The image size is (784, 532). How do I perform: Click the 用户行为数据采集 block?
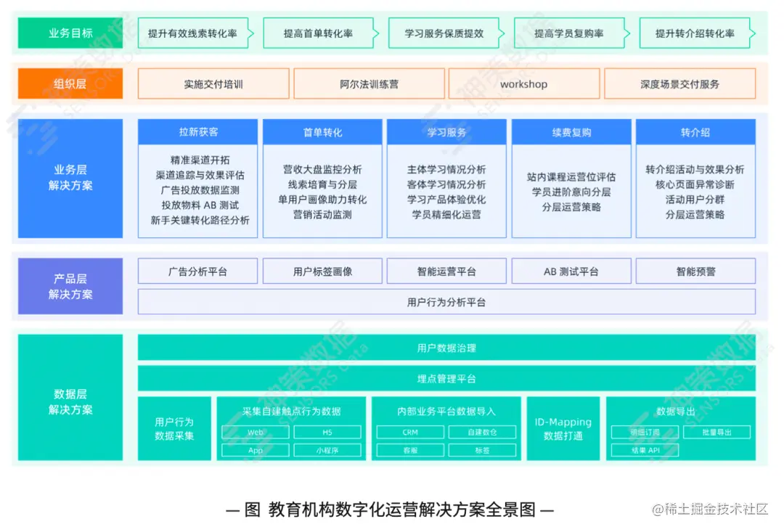[174, 428]
